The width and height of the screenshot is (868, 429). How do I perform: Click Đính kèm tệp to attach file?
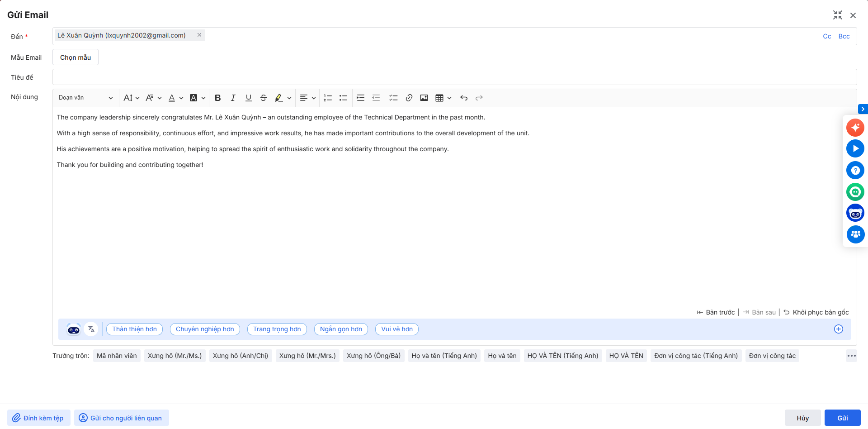coord(39,418)
